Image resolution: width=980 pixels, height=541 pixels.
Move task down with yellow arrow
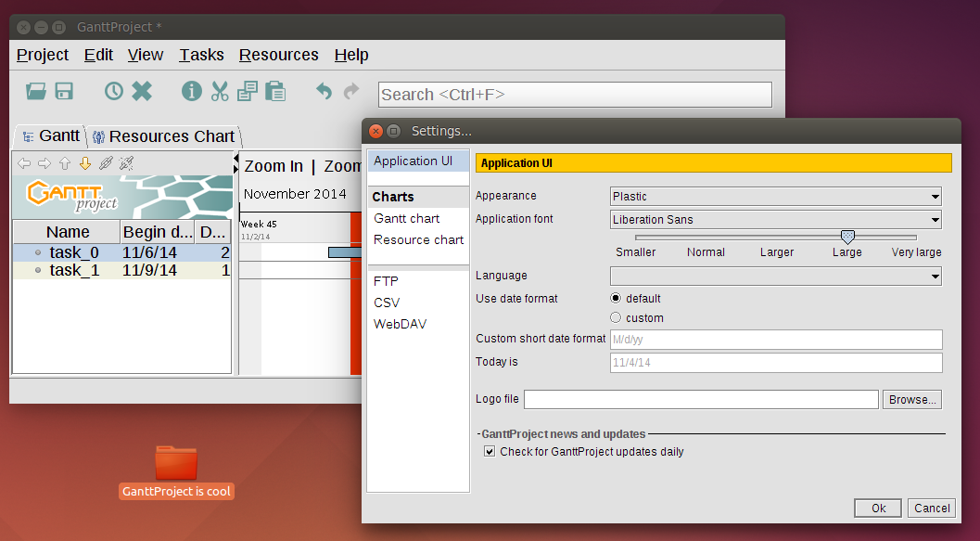tap(85, 164)
